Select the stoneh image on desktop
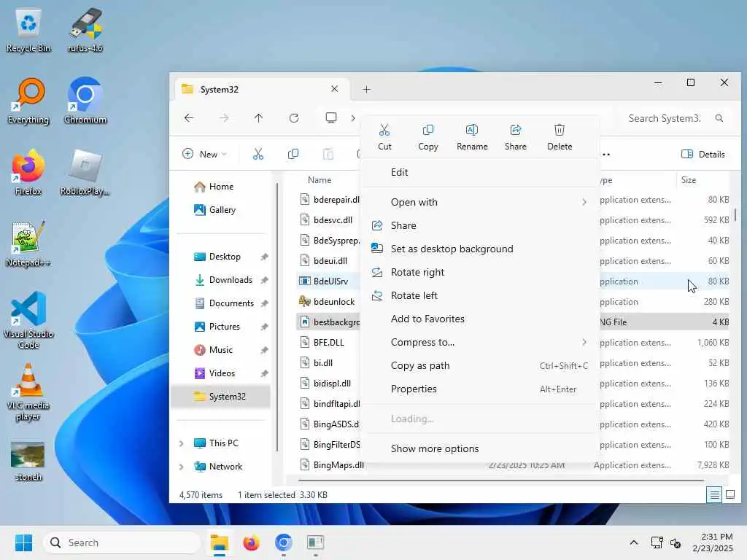 click(28, 462)
